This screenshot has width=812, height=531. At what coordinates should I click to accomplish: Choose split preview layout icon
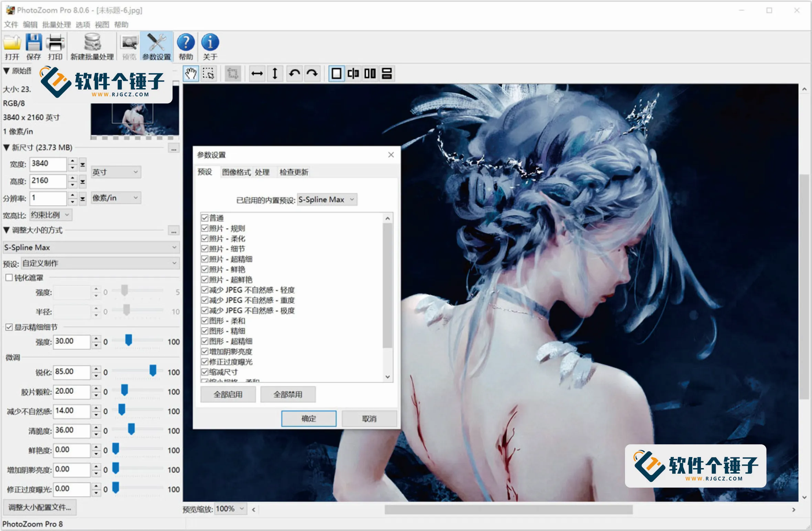coord(353,74)
